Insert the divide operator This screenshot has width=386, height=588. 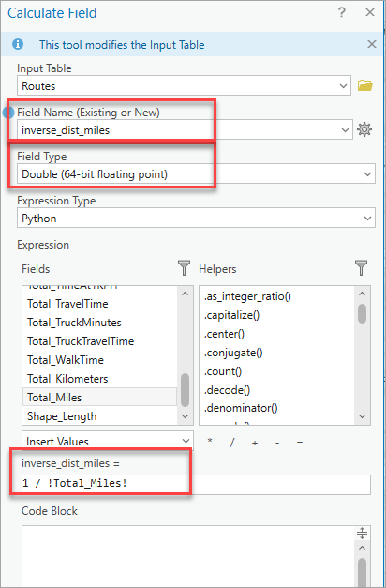[232, 443]
